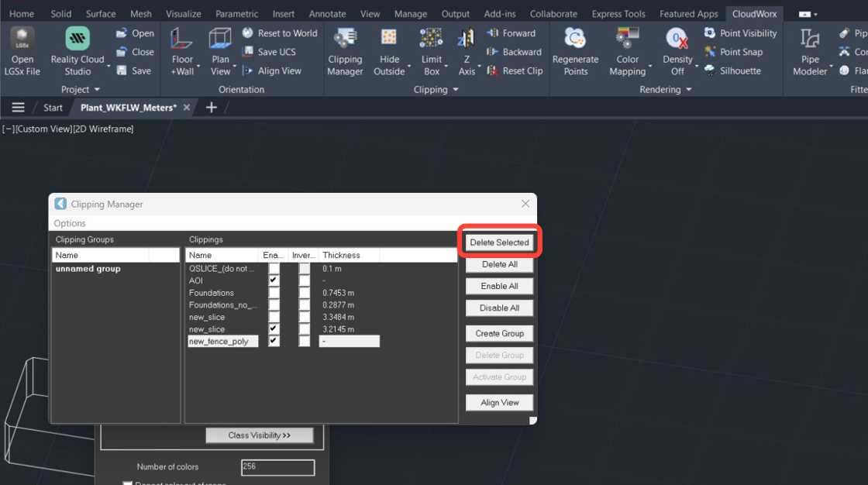This screenshot has width=868, height=485.
Task: Open Clipping Manager from ribbon
Action: click(x=345, y=51)
